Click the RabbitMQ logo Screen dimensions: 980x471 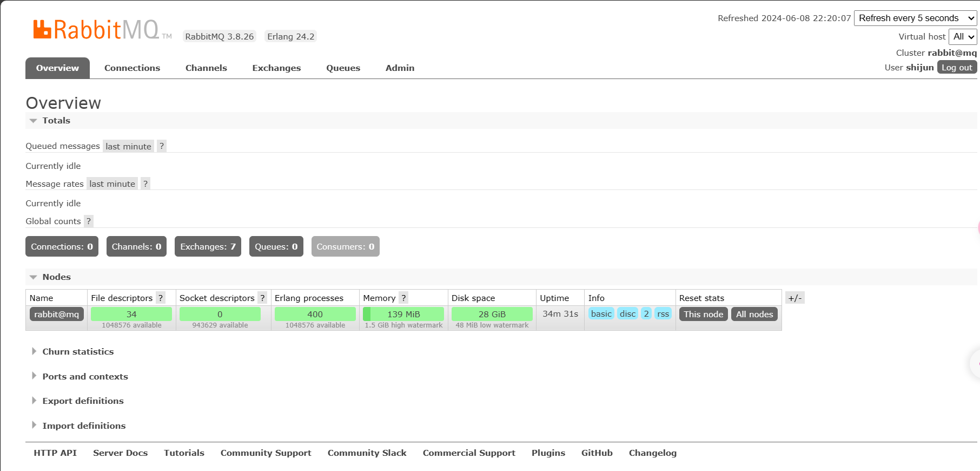pos(102,29)
